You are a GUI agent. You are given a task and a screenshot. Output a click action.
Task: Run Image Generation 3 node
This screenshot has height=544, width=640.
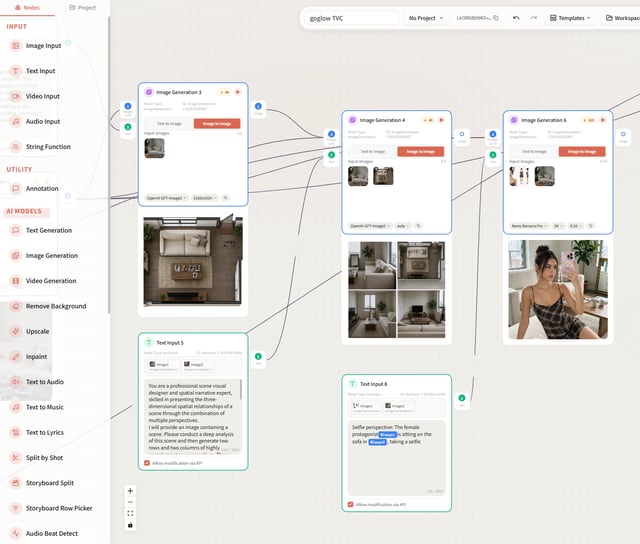click(x=238, y=92)
